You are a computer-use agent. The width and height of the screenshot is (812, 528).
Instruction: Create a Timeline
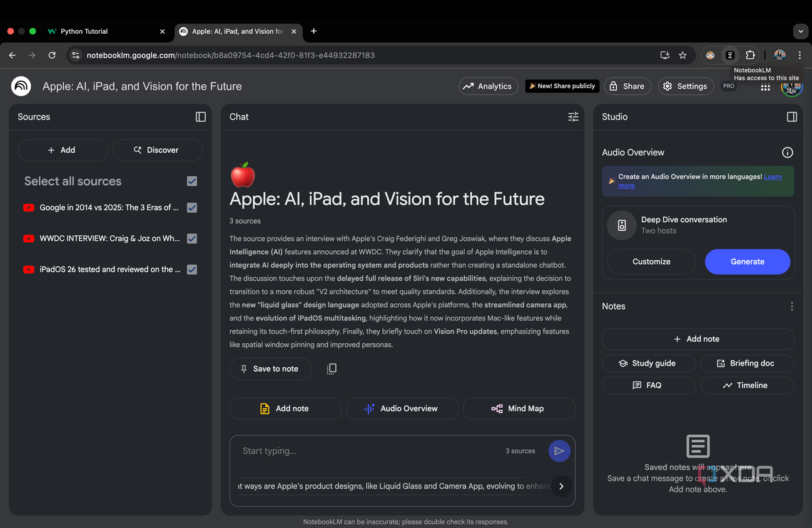[747, 385]
